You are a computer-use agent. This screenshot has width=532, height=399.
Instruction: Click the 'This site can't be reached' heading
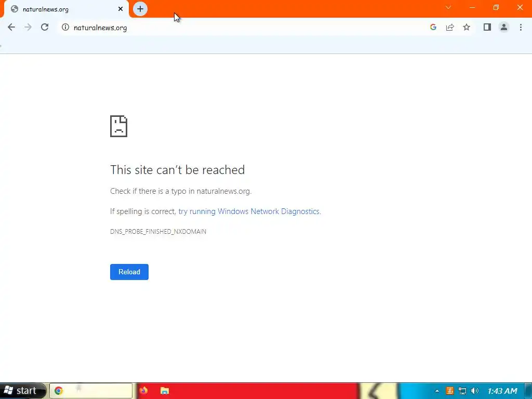(x=178, y=170)
